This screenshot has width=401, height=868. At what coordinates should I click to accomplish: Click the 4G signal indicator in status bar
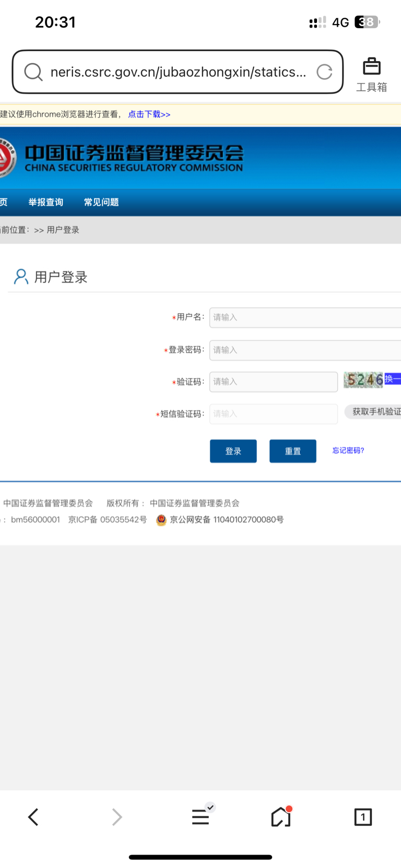(x=340, y=22)
